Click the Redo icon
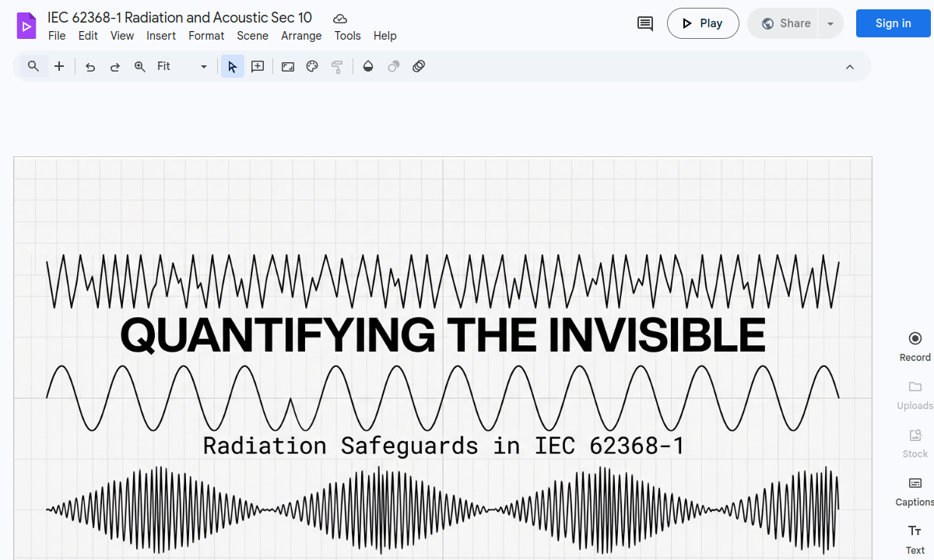 pos(114,66)
